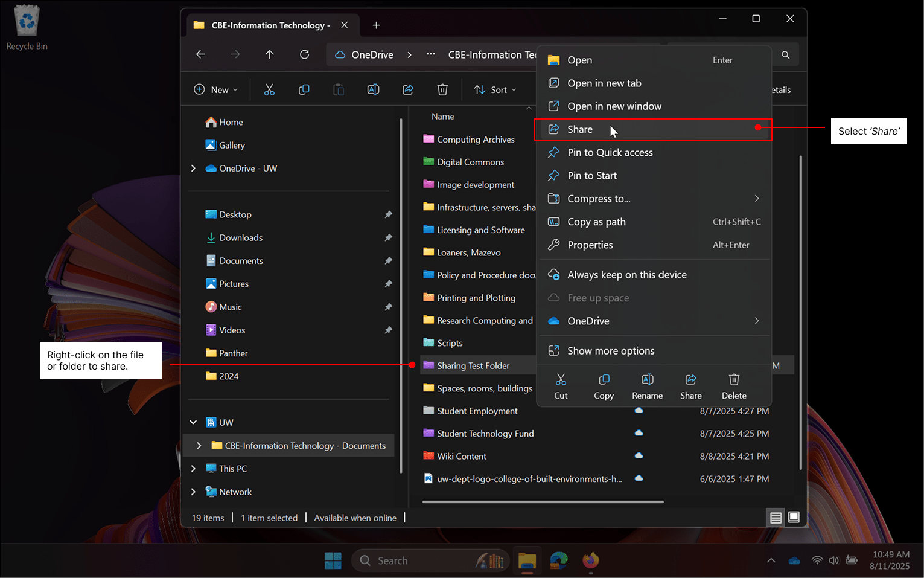This screenshot has height=578, width=924.
Task: Click the Delete icon in the toolbar
Action: (x=442, y=89)
